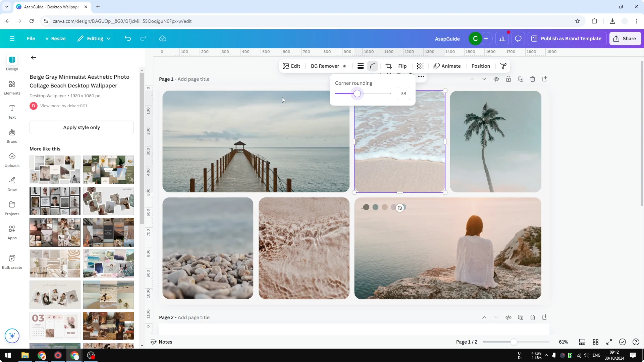Duplicate Page 1 using its duplicate icon
644x362 pixels.
point(521,79)
